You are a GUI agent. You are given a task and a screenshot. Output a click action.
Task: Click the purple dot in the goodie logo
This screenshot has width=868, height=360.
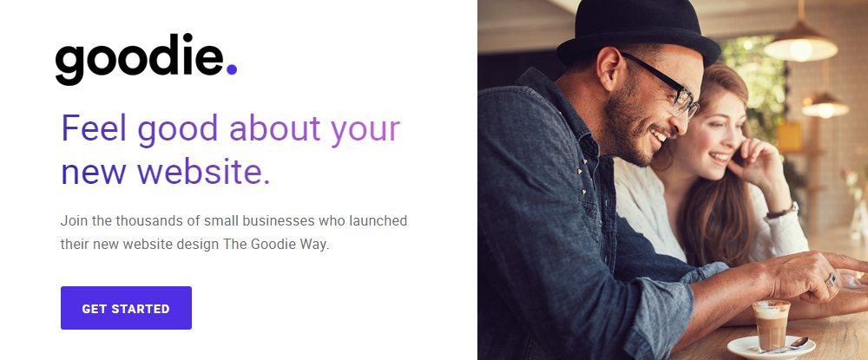[x=232, y=71]
